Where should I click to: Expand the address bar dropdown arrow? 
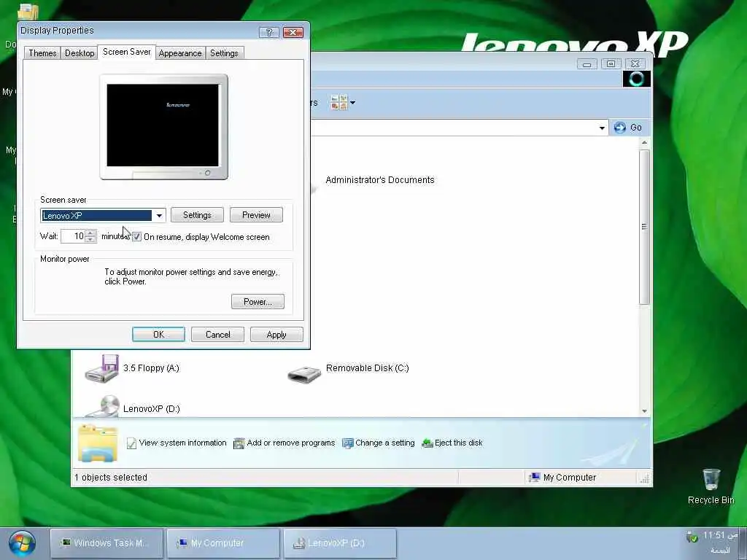602,128
